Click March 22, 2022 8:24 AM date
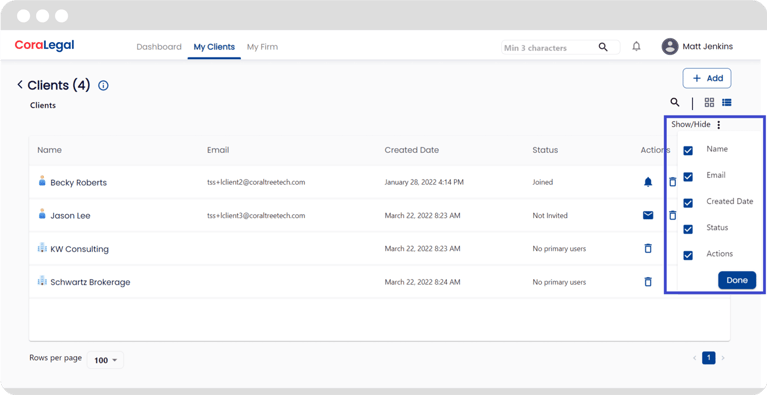The image size is (767, 395). point(422,282)
